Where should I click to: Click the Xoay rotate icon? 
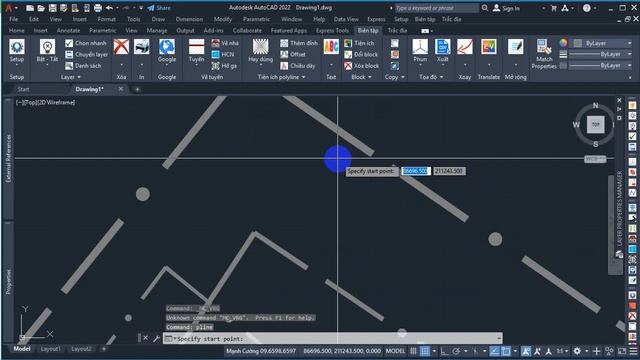[x=465, y=47]
